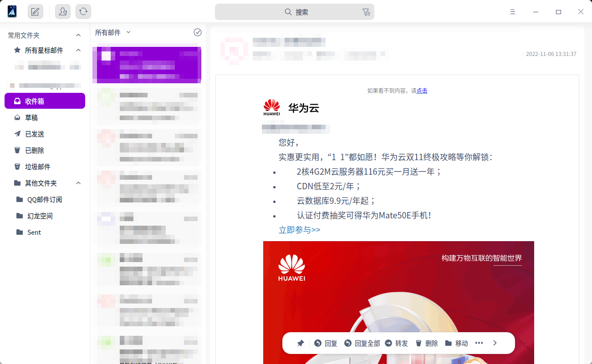This screenshot has width=592, height=364.
Task: Follow the 点击 link in the email
Action: (422, 91)
